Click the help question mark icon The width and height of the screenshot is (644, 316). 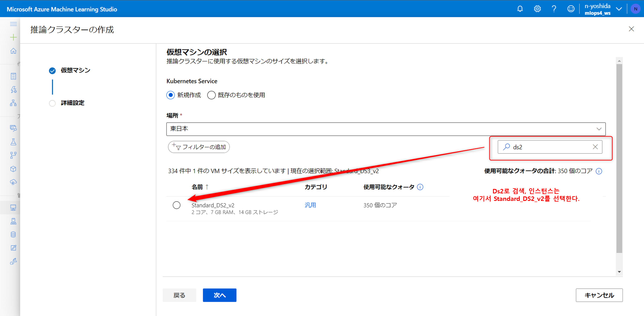554,9
